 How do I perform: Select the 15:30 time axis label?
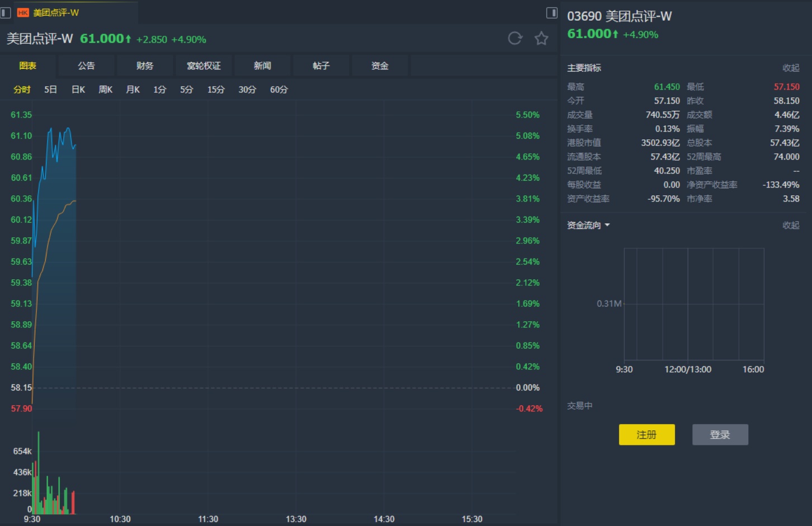(x=472, y=519)
